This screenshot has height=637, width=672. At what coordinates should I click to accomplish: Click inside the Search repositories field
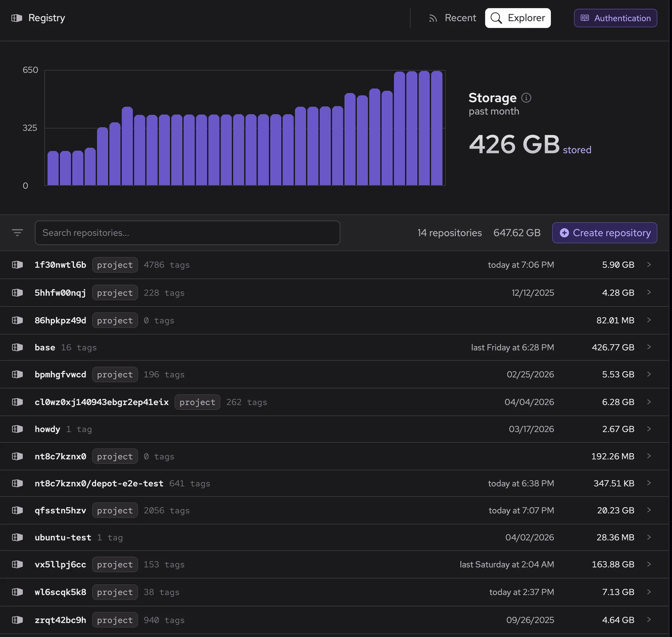[187, 233]
